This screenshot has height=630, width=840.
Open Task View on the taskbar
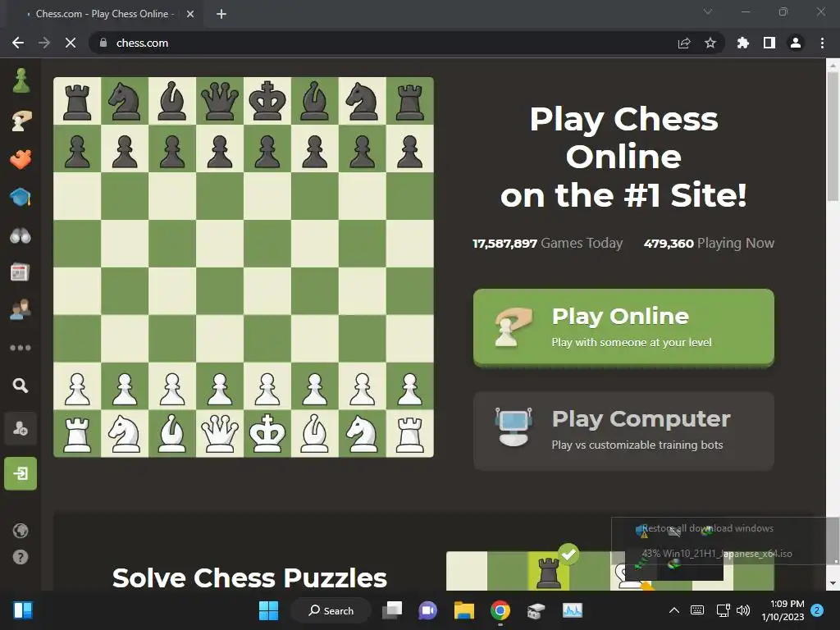pos(392,610)
